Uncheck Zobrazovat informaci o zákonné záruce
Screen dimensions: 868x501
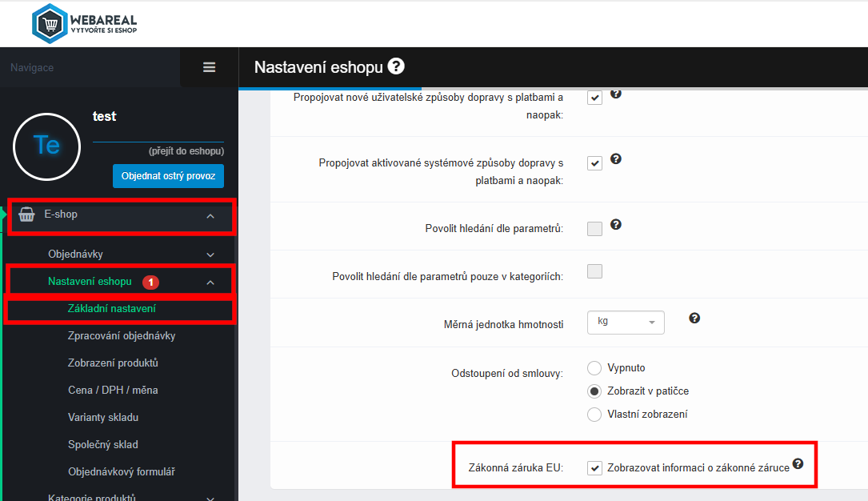(x=594, y=467)
